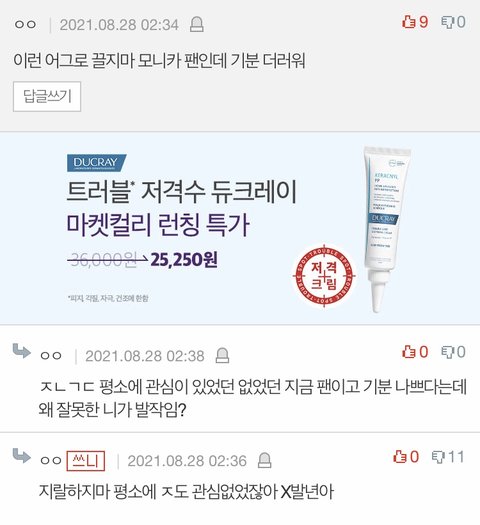
Task: Click the reply arrow icon beside 쓰니 comment
Action: [22, 456]
